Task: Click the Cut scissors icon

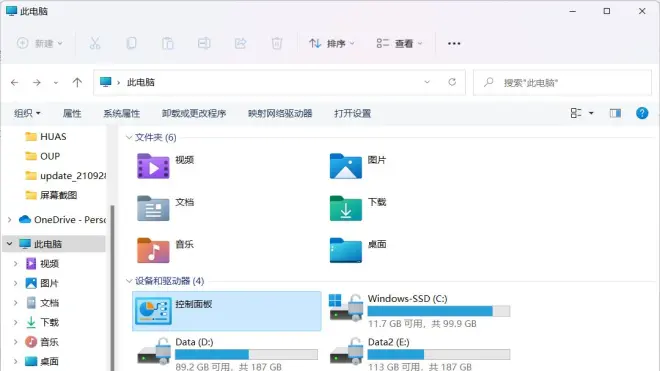Action: pos(95,43)
